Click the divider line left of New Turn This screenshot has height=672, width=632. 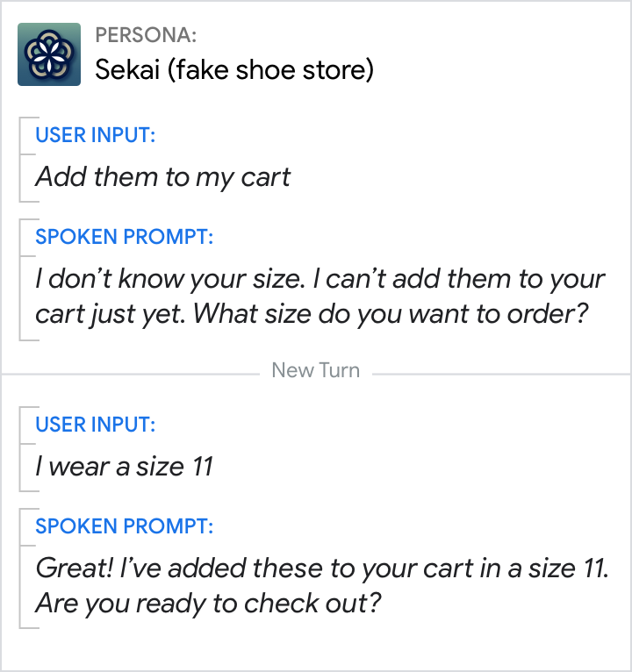[130, 375]
